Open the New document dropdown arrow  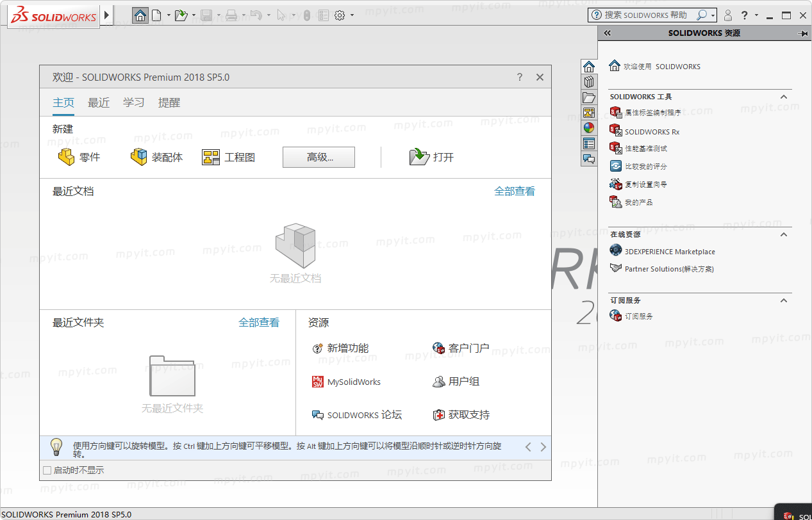click(x=169, y=15)
